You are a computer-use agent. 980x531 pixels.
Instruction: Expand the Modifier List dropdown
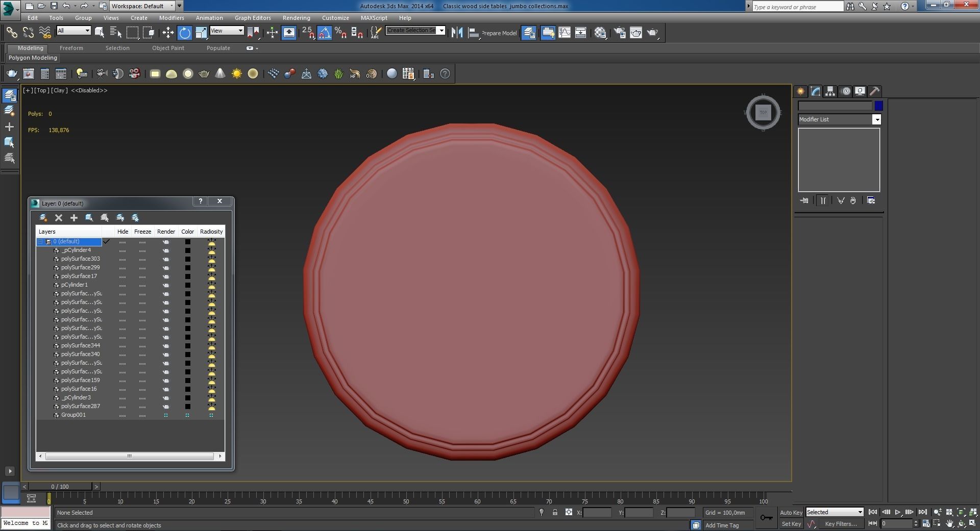[876, 119]
